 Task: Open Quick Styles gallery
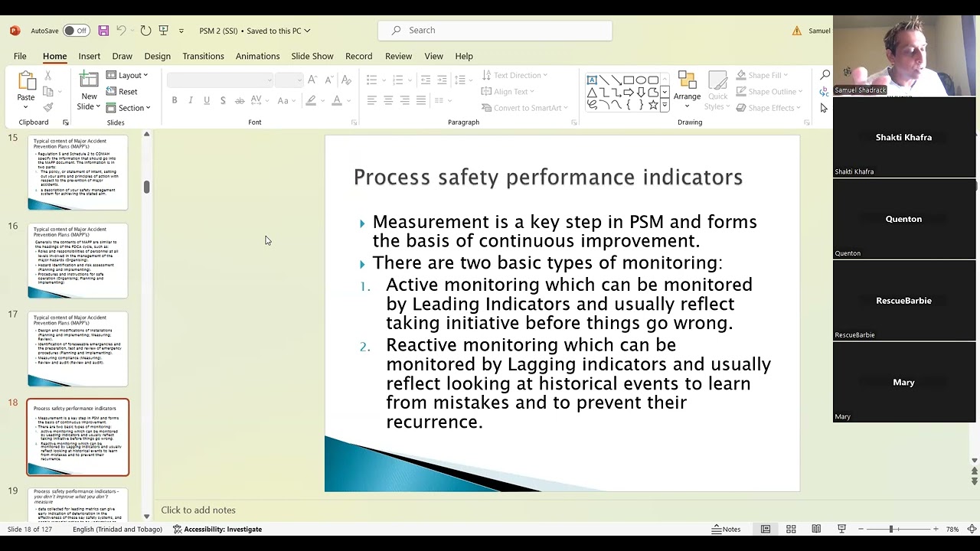click(x=717, y=90)
